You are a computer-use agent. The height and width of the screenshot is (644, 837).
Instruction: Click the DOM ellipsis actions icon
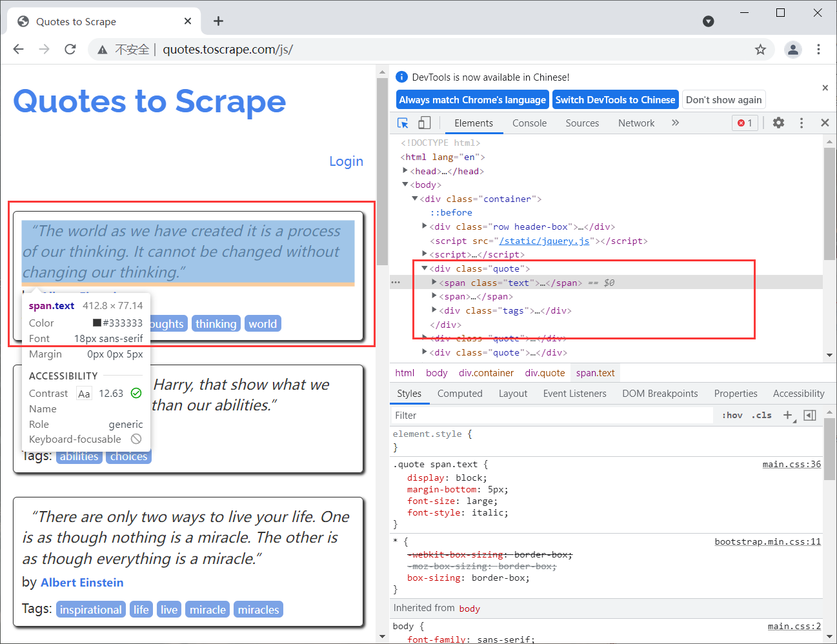[396, 283]
